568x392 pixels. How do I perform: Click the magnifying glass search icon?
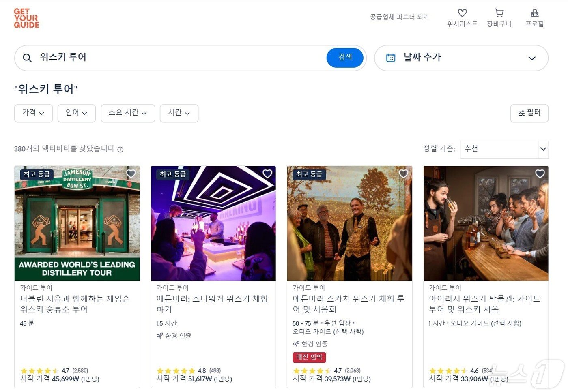27,58
